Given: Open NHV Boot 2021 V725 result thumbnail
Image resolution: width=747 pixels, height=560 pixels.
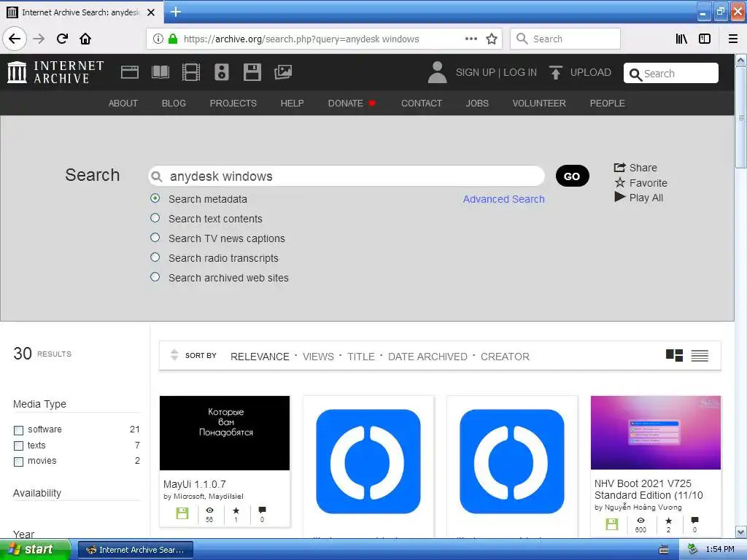Looking at the screenshot, I should pos(656,432).
